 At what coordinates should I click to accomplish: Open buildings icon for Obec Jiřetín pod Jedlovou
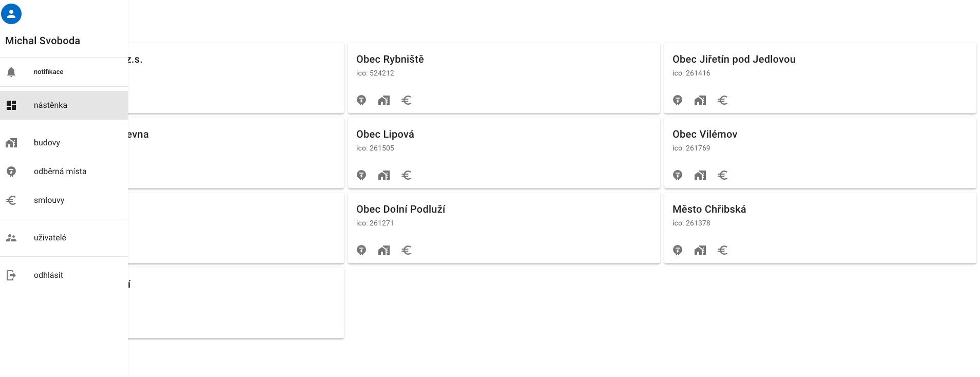coord(700,100)
